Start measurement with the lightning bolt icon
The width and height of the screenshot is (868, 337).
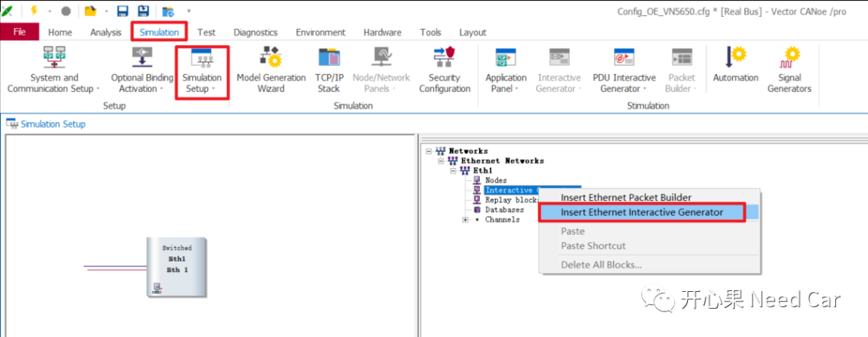tap(34, 10)
